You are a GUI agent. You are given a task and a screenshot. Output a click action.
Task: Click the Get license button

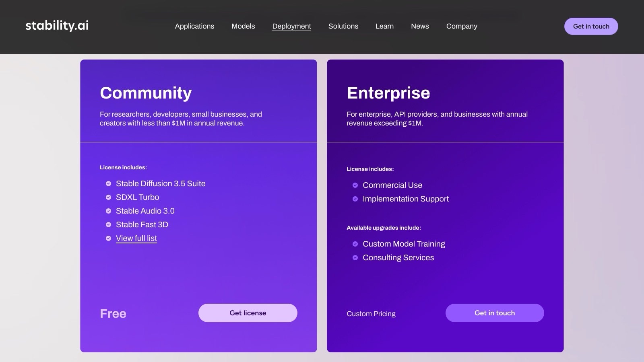coord(248,313)
